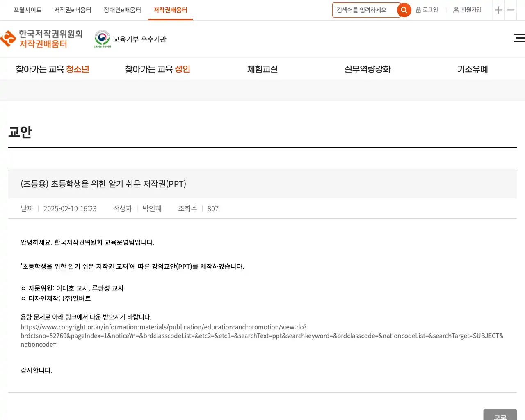This screenshot has height=420, width=525.
Task: Open the copyright.or.kr download link
Action: click(262, 336)
